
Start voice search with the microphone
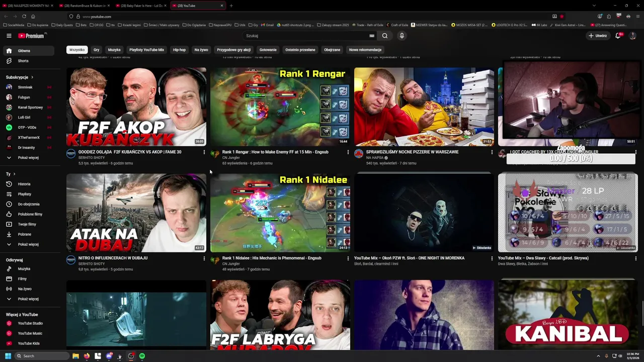click(x=401, y=36)
